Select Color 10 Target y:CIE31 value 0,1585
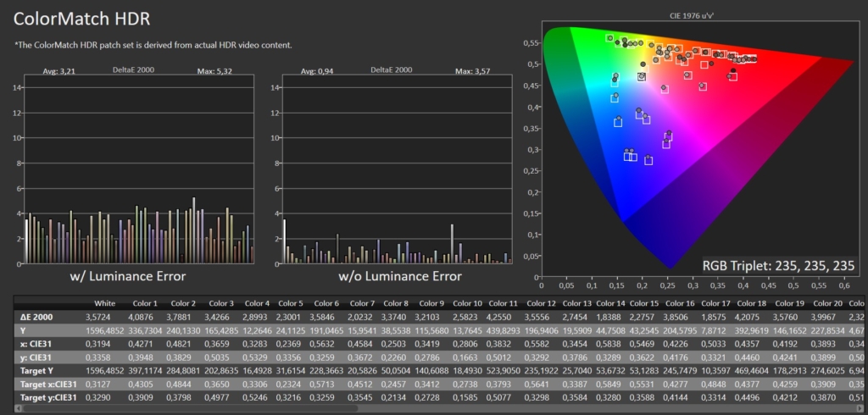The height and width of the screenshot is (415, 868). 467,397
